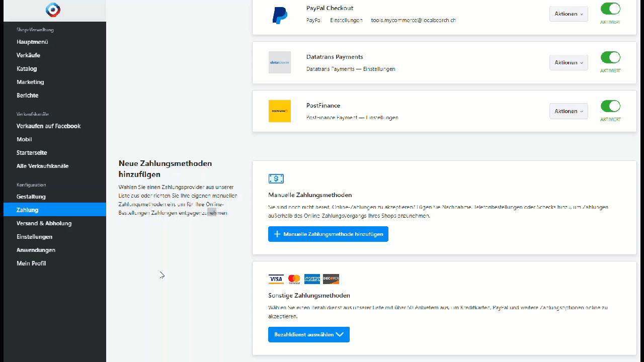
Task: Click the PayPal Checkout title
Action: click(x=330, y=8)
